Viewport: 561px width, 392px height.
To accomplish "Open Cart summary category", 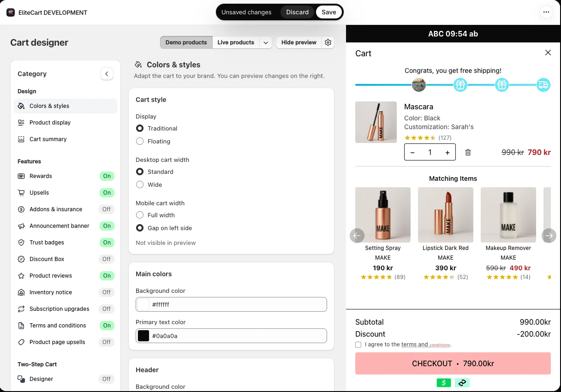I will click(66, 139).
